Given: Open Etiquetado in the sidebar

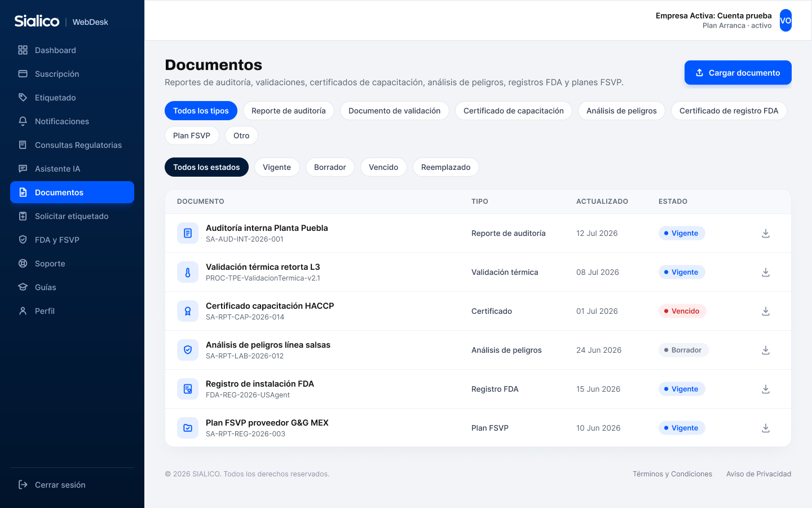Looking at the screenshot, I should [x=72, y=98].
